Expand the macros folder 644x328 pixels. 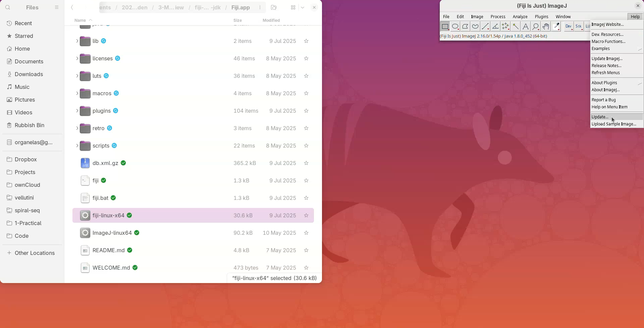(x=77, y=93)
